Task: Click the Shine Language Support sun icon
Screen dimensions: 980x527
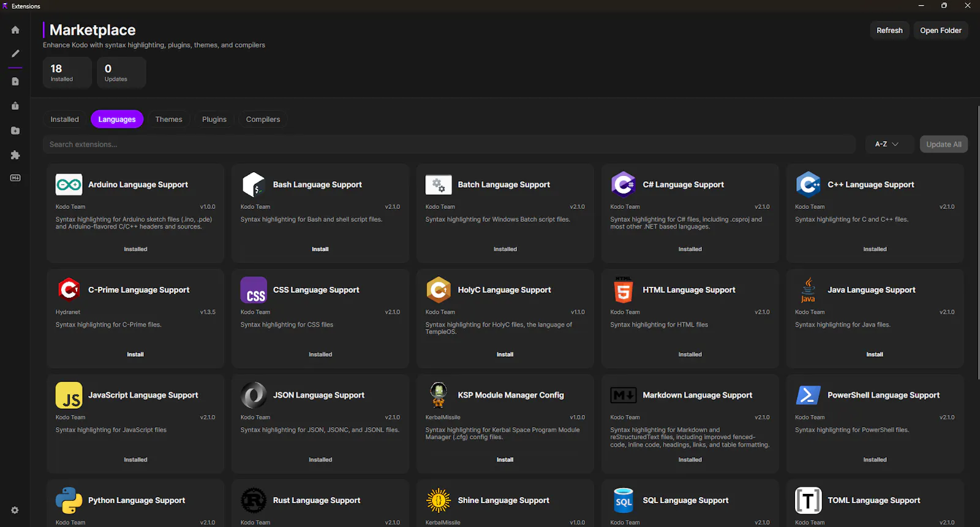Action: 439,501
